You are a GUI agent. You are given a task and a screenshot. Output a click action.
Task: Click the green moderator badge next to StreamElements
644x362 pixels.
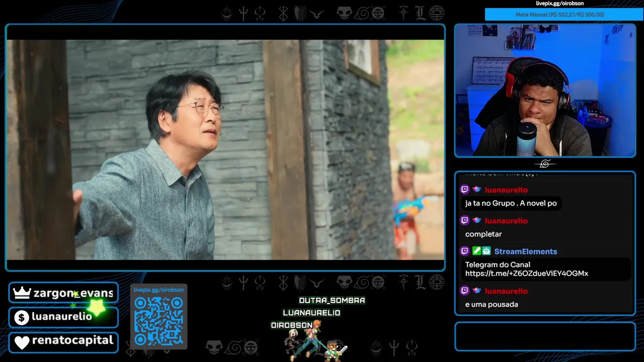click(476, 251)
